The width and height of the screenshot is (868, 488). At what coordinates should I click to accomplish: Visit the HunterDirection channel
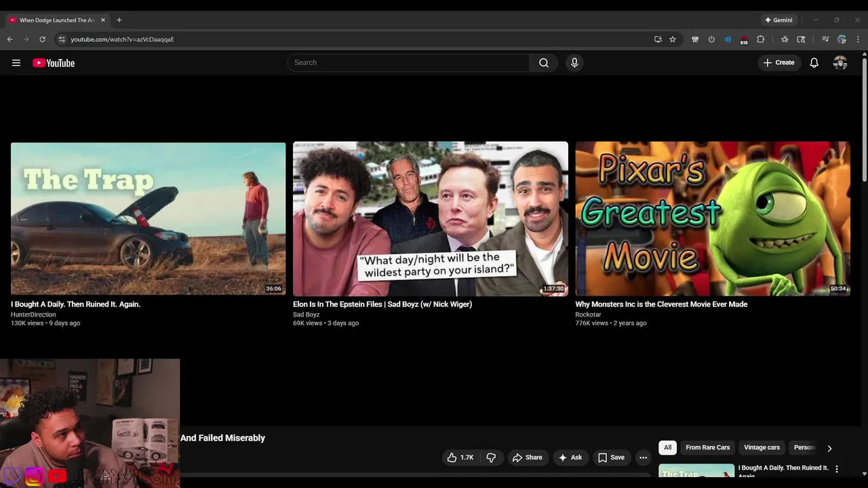coord(33,314)
